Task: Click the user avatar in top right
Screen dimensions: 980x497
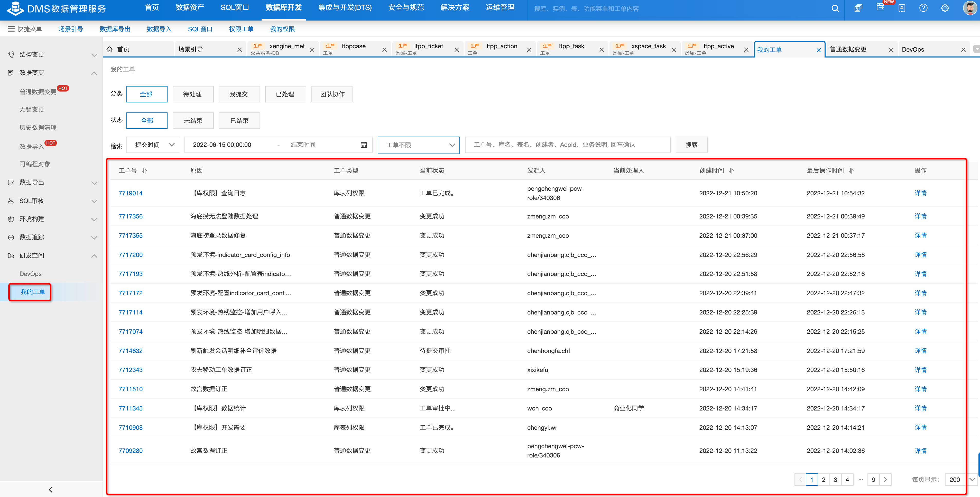Action: (969, 8)
